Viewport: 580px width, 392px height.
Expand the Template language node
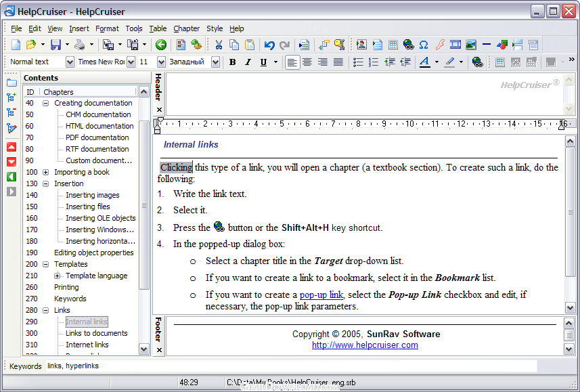point(57,276)
